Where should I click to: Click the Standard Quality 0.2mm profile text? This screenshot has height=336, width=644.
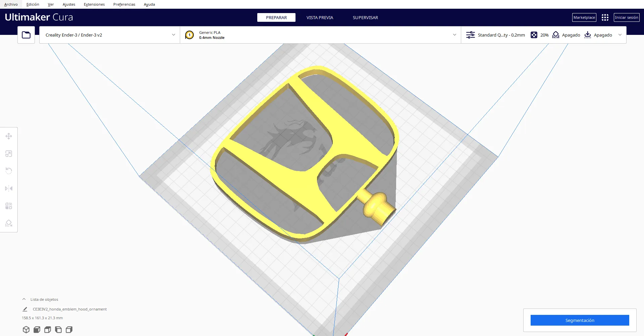tap(501, 35)
